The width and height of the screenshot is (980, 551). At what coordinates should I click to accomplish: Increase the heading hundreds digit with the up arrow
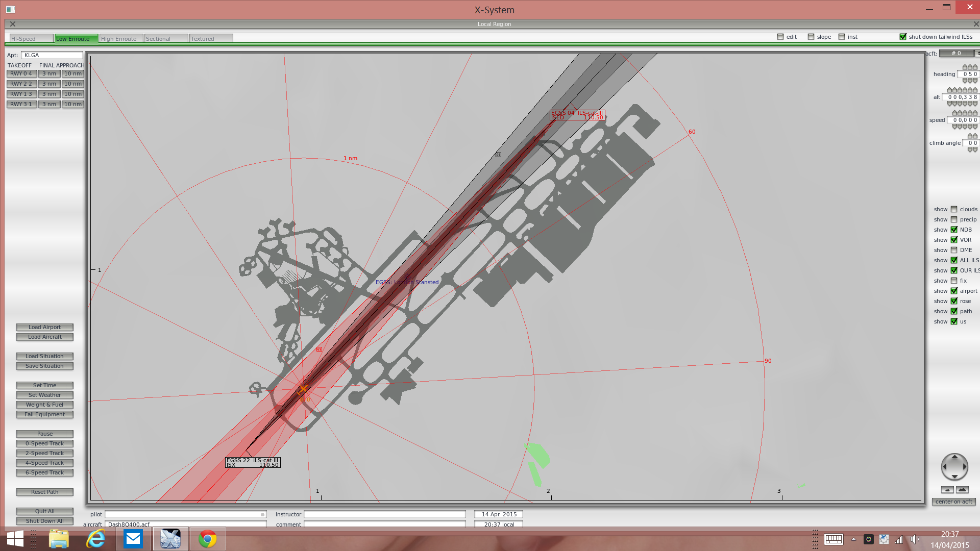(965, 67)
